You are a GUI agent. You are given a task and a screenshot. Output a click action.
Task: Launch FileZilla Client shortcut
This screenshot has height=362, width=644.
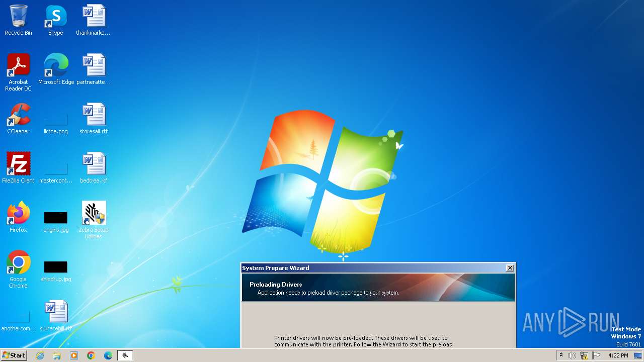tap(18, 168)
